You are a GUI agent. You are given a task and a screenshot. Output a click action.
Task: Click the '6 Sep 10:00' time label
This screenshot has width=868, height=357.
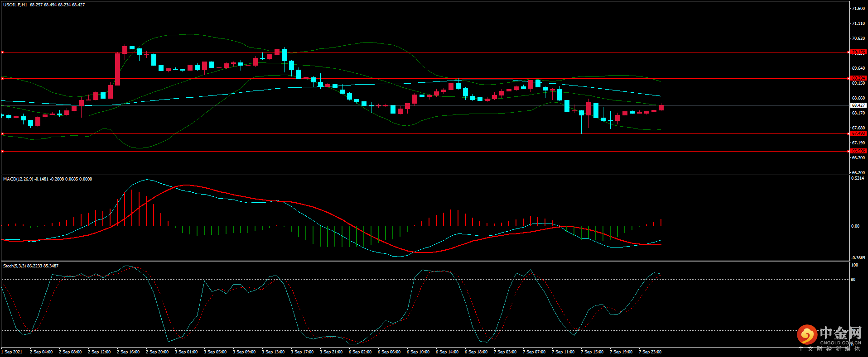point(418,352)
